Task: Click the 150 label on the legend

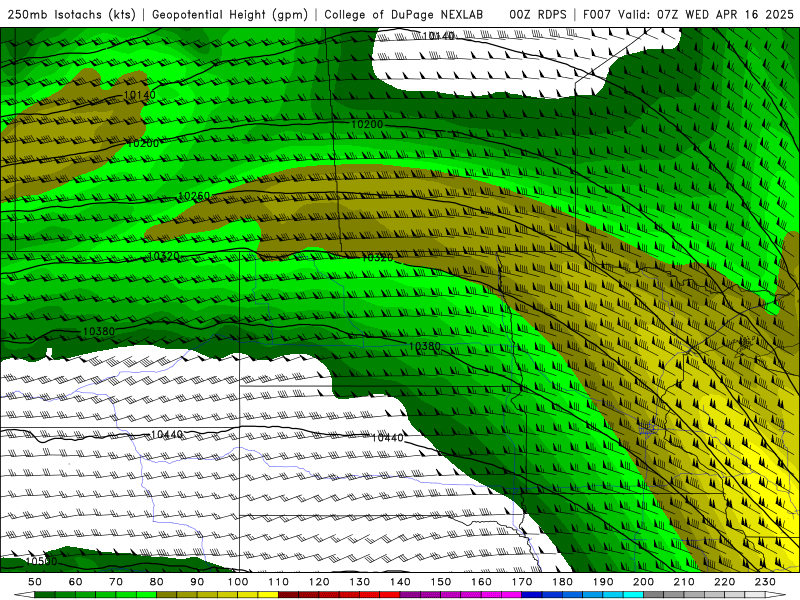Action: click(x=441, y=582)
